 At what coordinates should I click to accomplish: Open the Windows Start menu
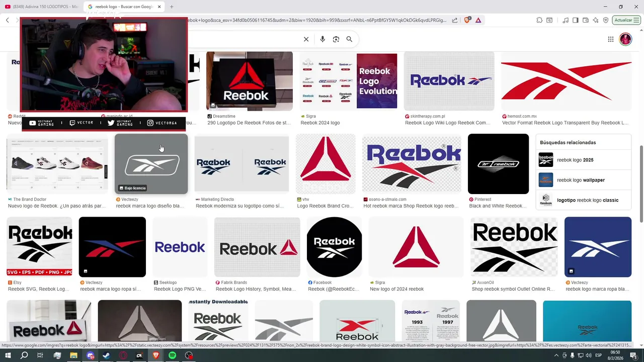[8, 355]
